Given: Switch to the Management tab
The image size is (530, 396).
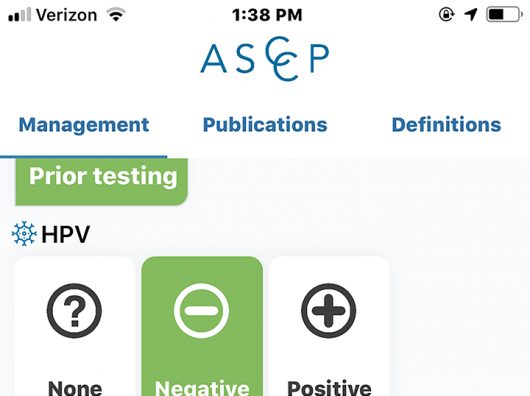Looking at the screenshot, I should click(84, 125).
